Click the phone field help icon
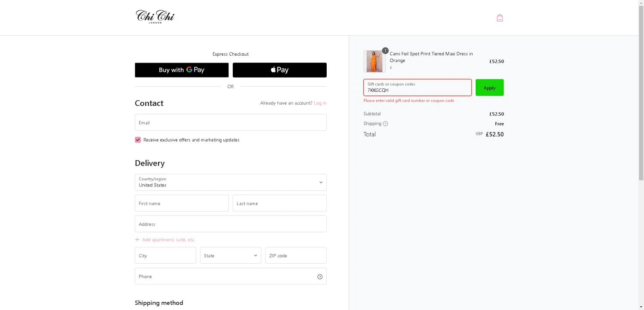This screenshot has width=644, height=310. pos(320,277)
